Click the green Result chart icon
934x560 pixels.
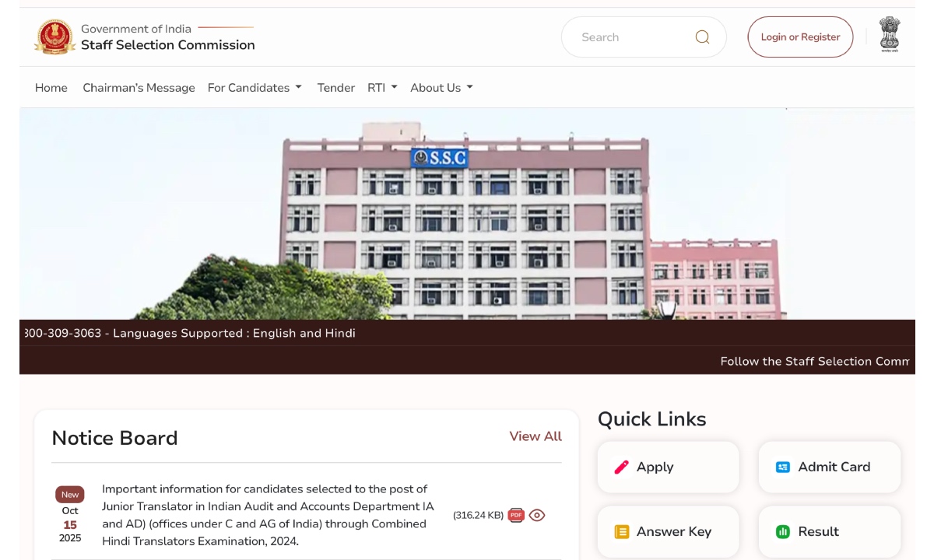click(783, 532)
